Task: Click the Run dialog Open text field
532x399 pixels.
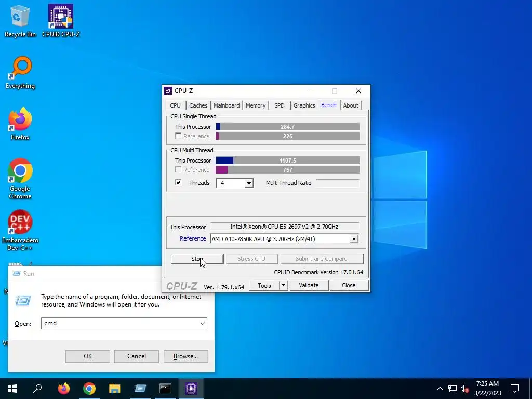Action: pos(124,323)
